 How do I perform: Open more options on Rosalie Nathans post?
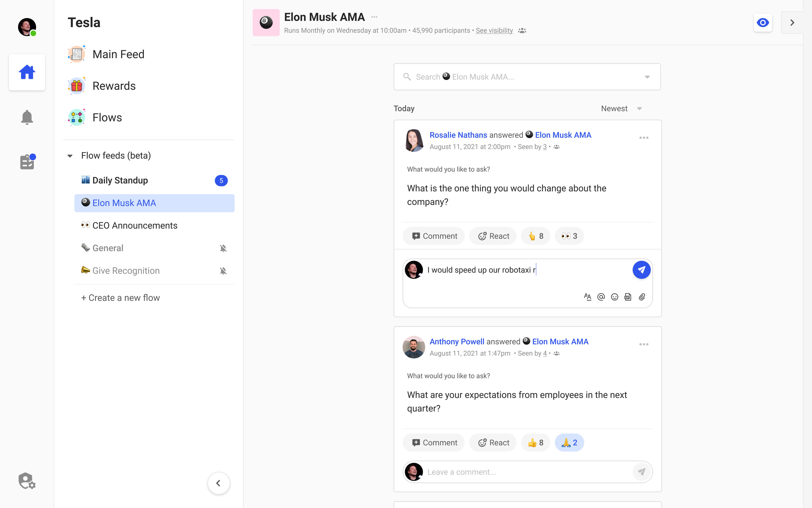644,138
